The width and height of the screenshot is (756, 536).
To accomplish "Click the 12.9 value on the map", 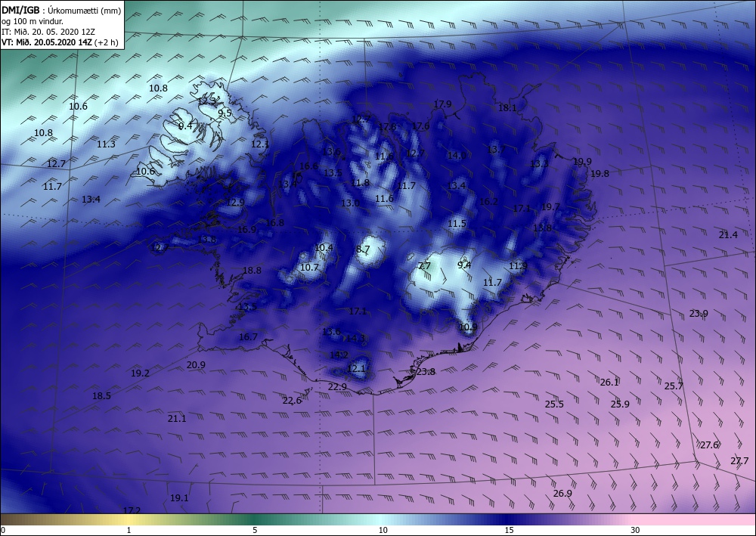I will (235, 203).
